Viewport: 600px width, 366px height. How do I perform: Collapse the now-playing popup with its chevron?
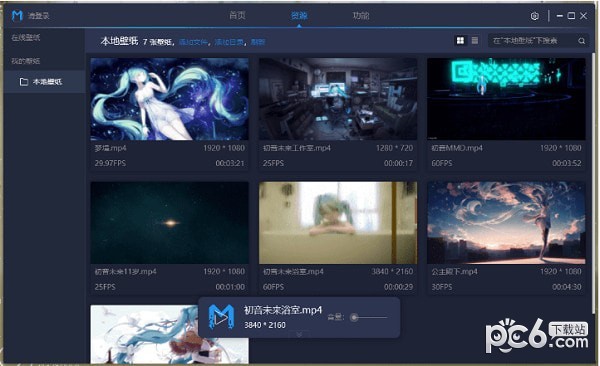point(299,334)
